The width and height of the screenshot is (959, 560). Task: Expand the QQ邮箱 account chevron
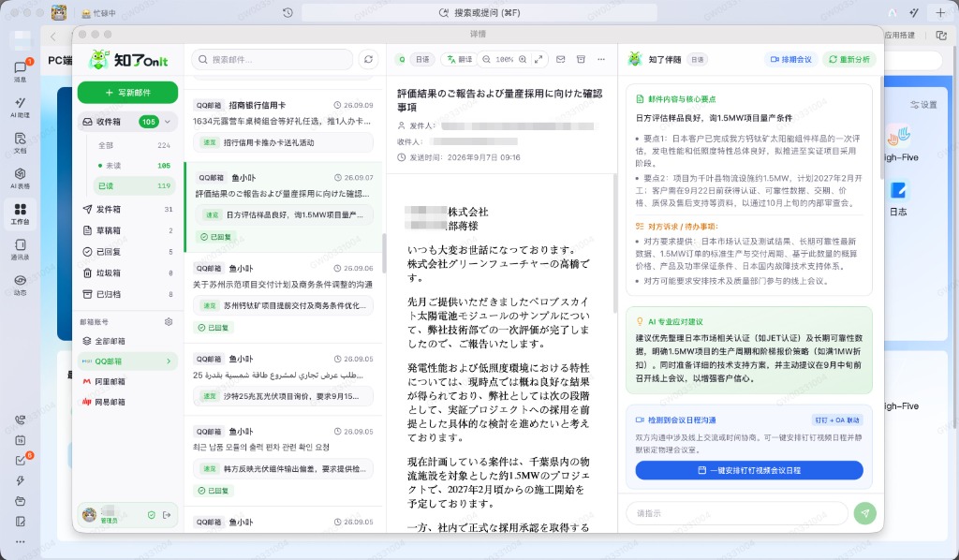[x=169, y=361]
